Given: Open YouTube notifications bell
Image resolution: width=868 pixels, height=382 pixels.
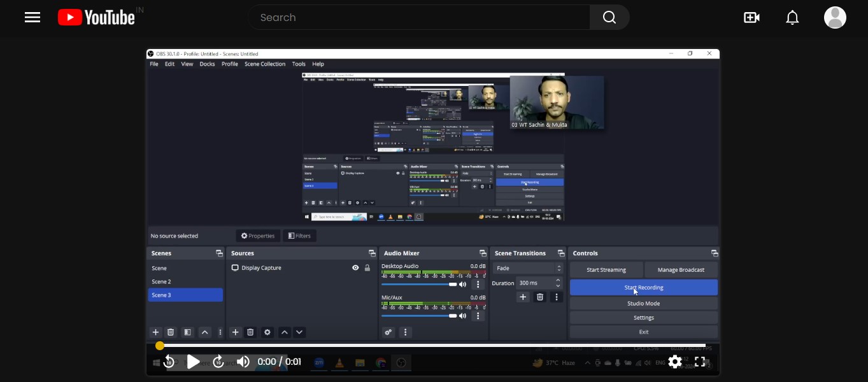Looking at the screenshot, I should [x=792, y=17].
